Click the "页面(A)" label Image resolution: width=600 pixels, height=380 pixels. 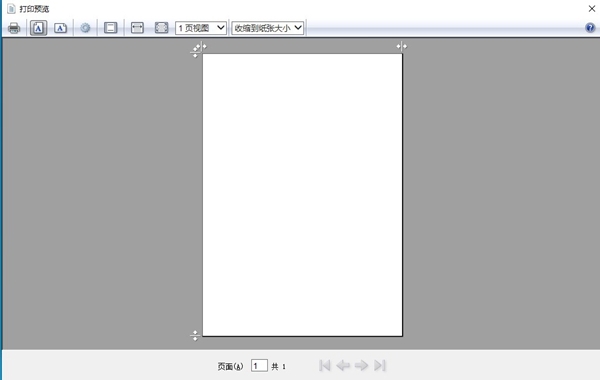(230, 367)
